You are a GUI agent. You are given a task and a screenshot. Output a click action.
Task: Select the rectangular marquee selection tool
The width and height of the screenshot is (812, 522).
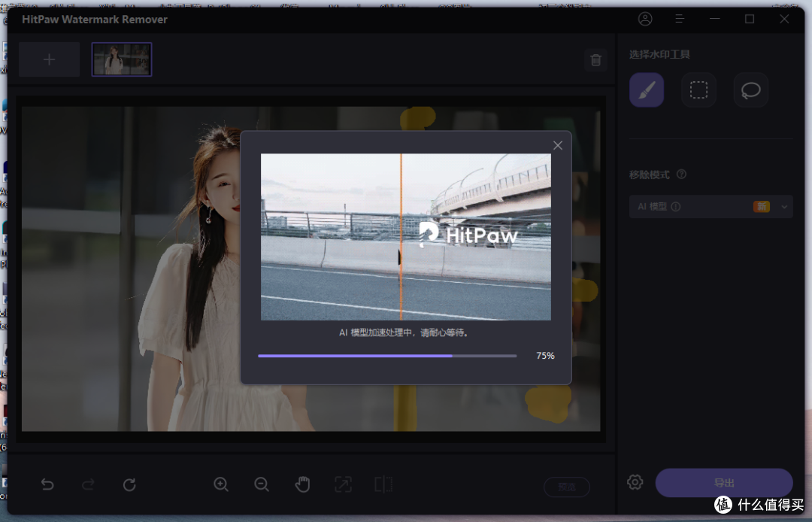(x=698, y=90)
